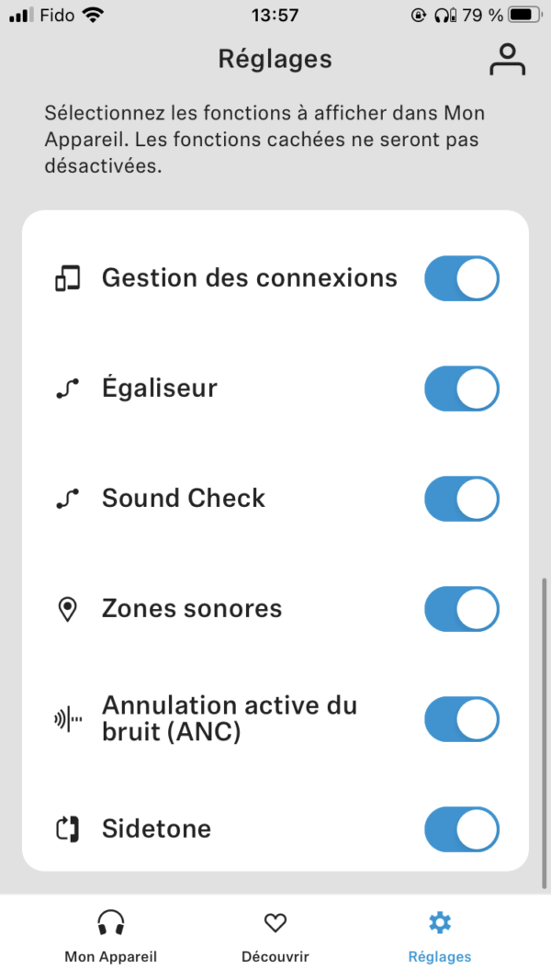The height and width of the screenshot is (980, 551).
Task: Disable the Annulation active du bruit toggle
Action: pyautogui.click(x=461, y=719)
